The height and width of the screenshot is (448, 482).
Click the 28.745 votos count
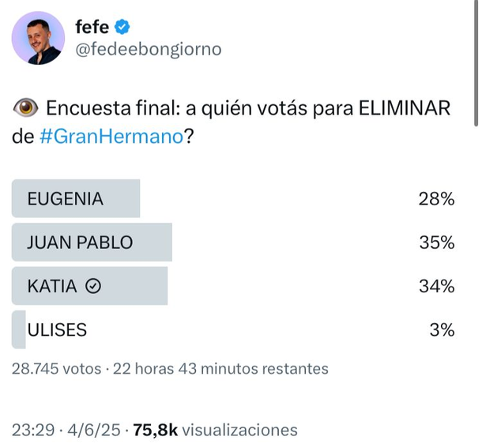[x=56, y=368]
